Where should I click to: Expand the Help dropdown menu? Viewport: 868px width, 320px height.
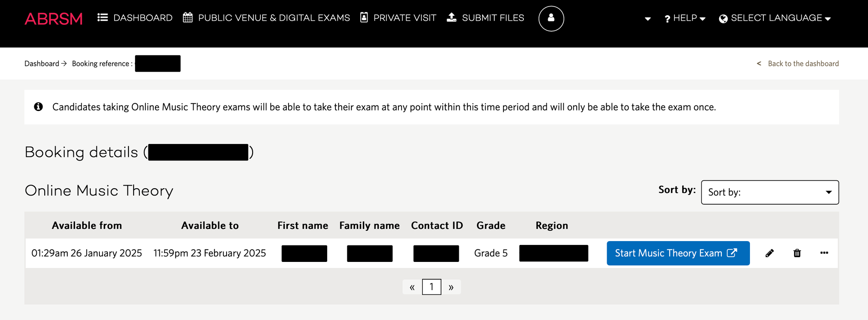pyautogui.click(x=685, y=18)
